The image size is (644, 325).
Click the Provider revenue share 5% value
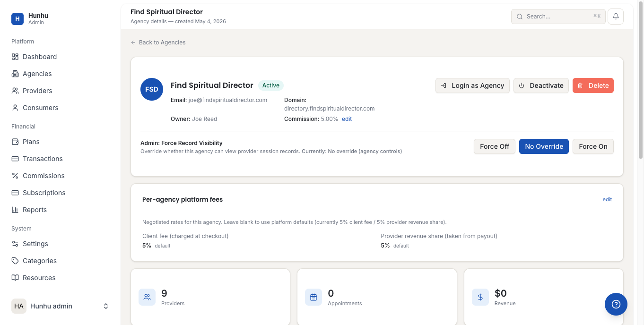(385, 246)
